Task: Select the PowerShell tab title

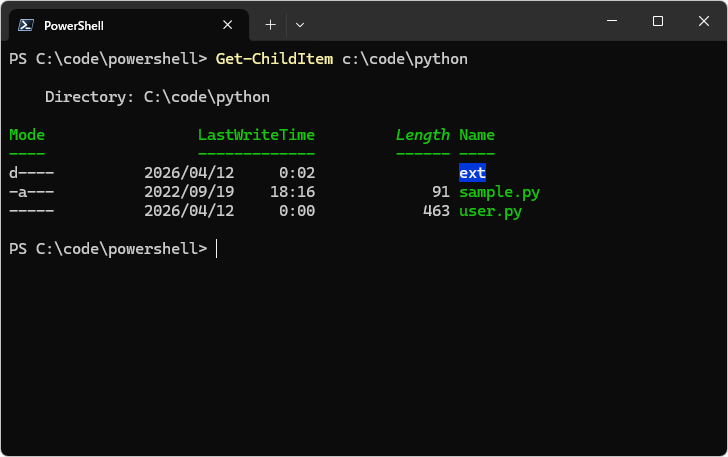Action: [x=74, y=25]
